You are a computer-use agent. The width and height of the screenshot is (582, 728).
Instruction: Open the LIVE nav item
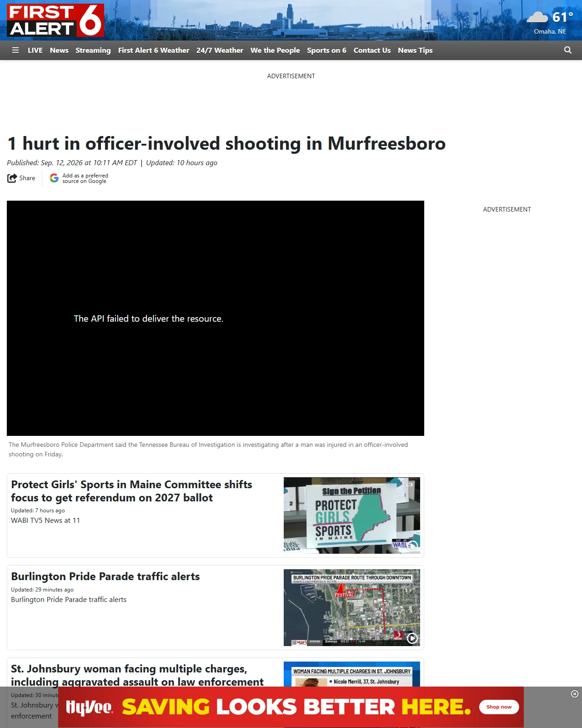pyautogui.click(x=35, y=51)
